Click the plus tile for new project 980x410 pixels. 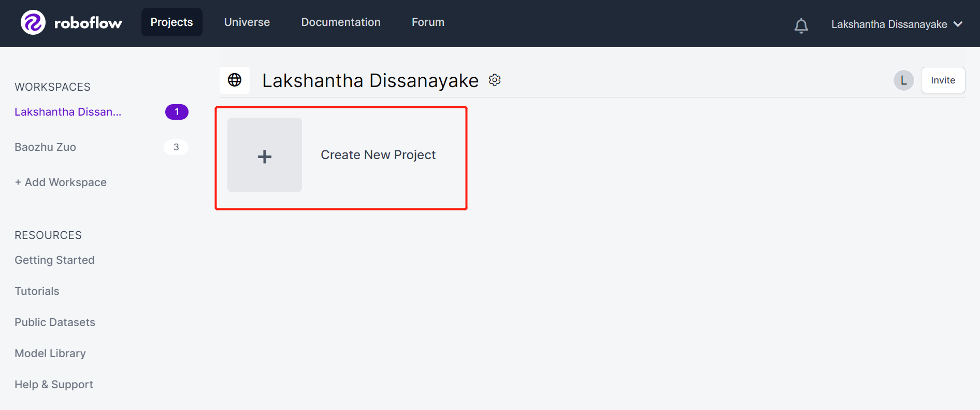(x=265, y=155)
